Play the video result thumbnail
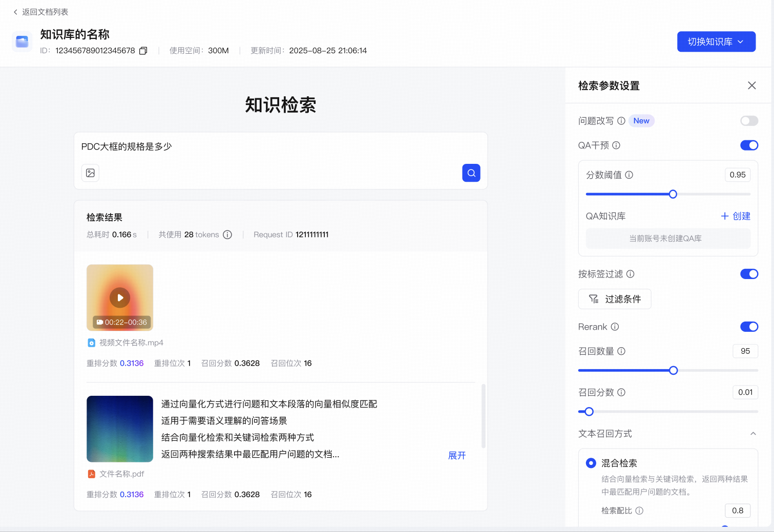 pos(120,297)
